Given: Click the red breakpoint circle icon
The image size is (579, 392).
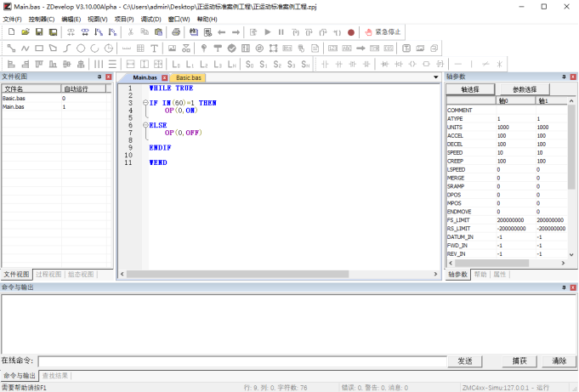Looking at the screenshot, I should [x=351, y=32].
